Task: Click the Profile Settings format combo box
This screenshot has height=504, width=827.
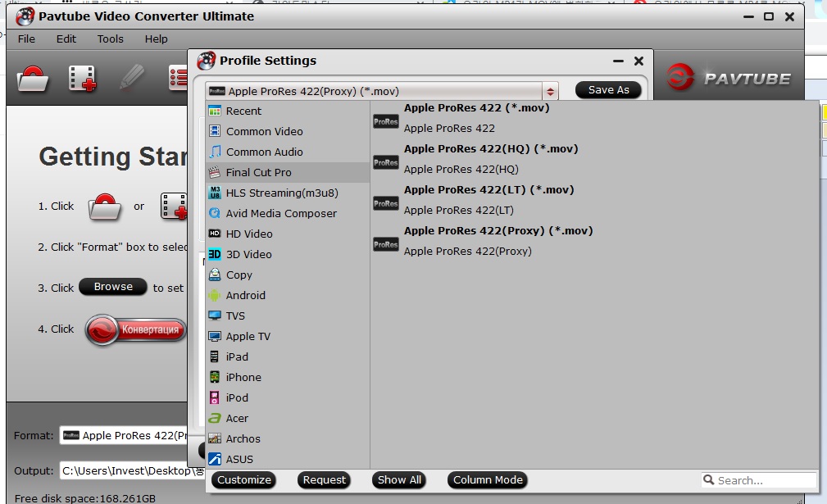Action: point(381,91)
